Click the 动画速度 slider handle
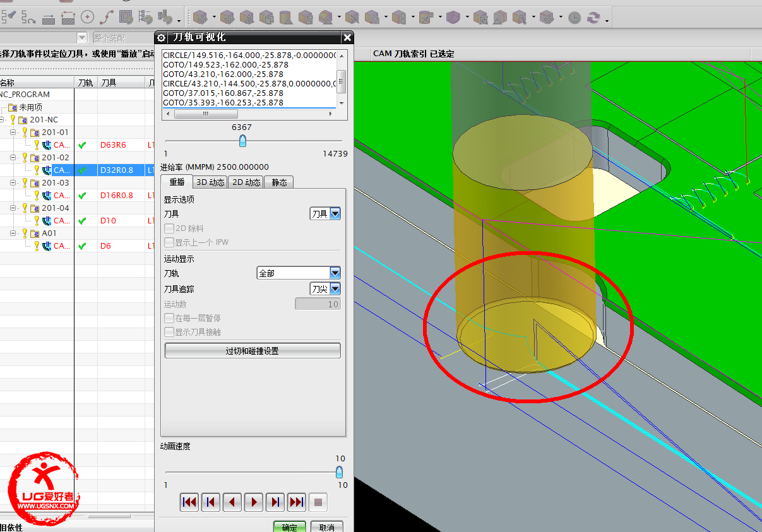 tap(339, 472)
